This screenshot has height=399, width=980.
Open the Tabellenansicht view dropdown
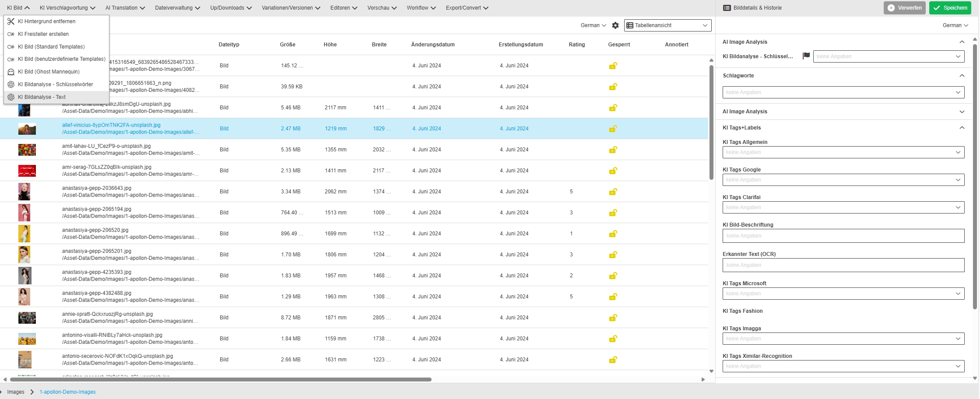pyautogui.click(x=667, y=25)
